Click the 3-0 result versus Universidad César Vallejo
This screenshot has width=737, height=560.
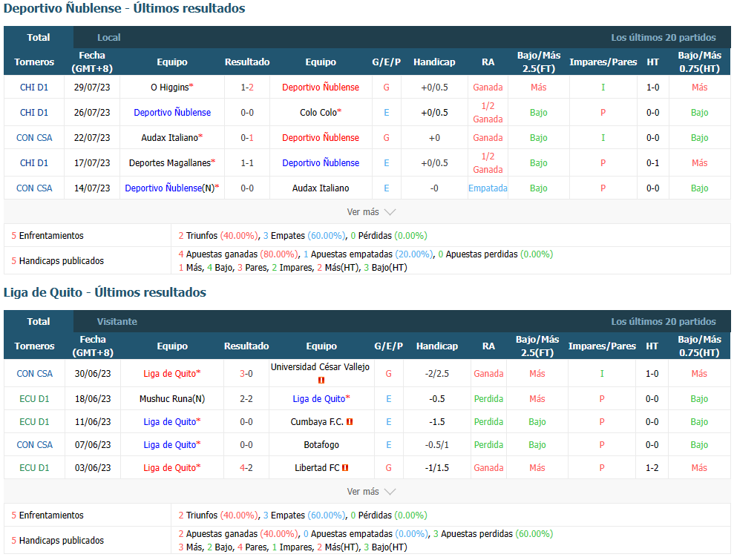[246, 374]
